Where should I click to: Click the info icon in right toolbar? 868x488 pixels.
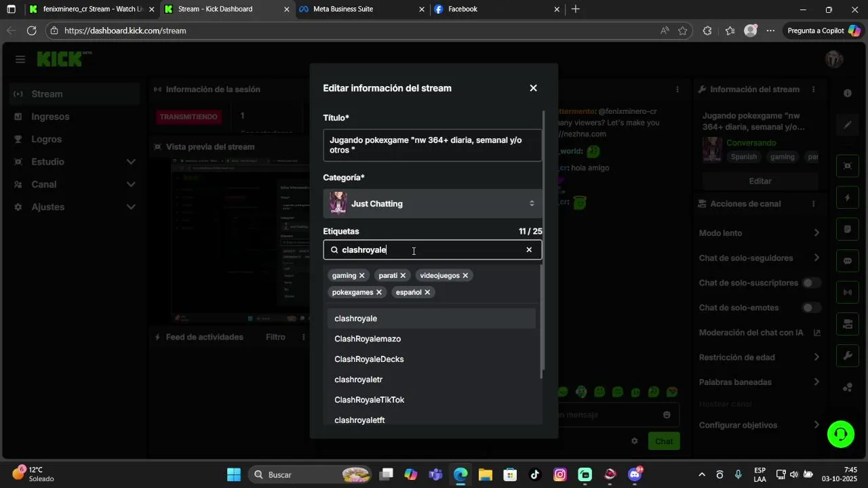pos(848,94)
